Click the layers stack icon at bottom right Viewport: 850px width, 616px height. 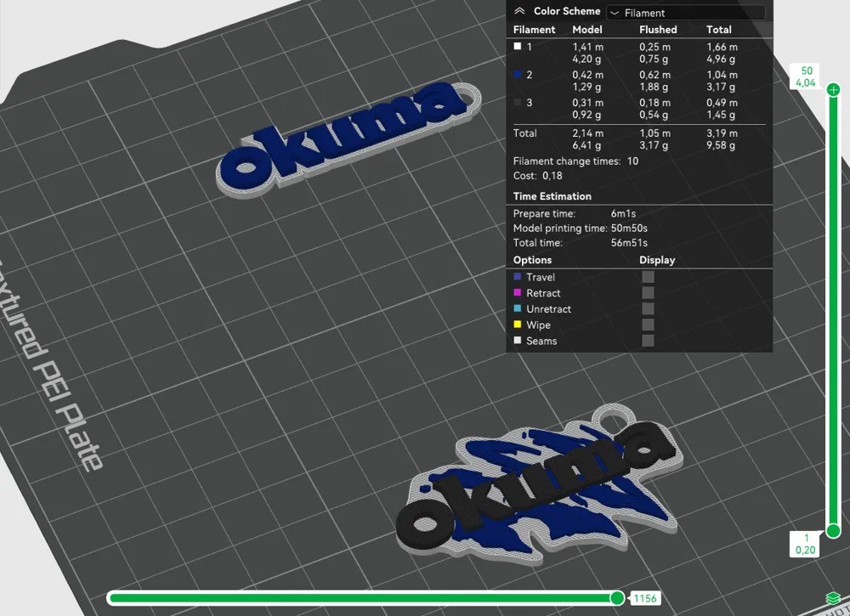pyautogui.click(x=833, y=598)
